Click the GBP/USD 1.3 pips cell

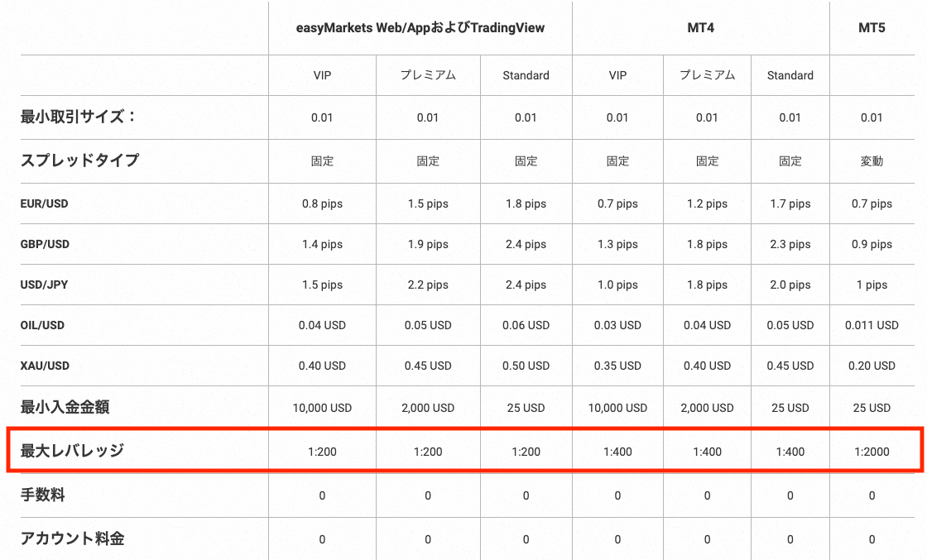click(617, 244)
